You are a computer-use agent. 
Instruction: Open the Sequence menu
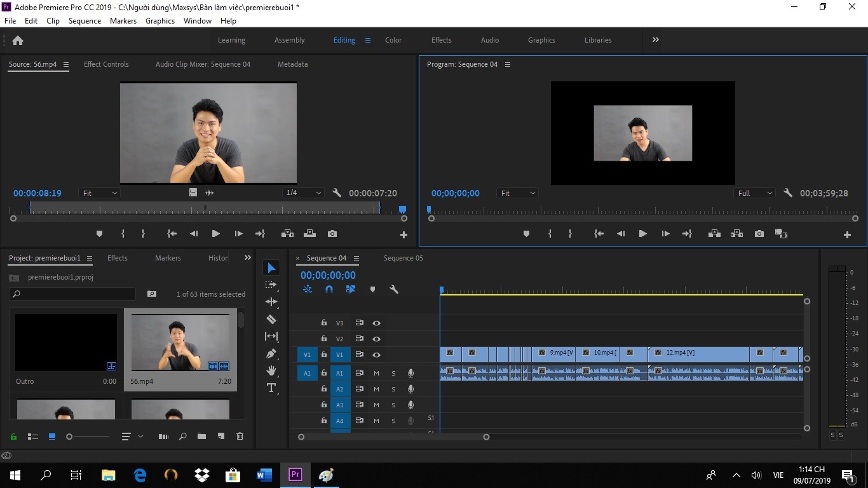tap(85, 21)
